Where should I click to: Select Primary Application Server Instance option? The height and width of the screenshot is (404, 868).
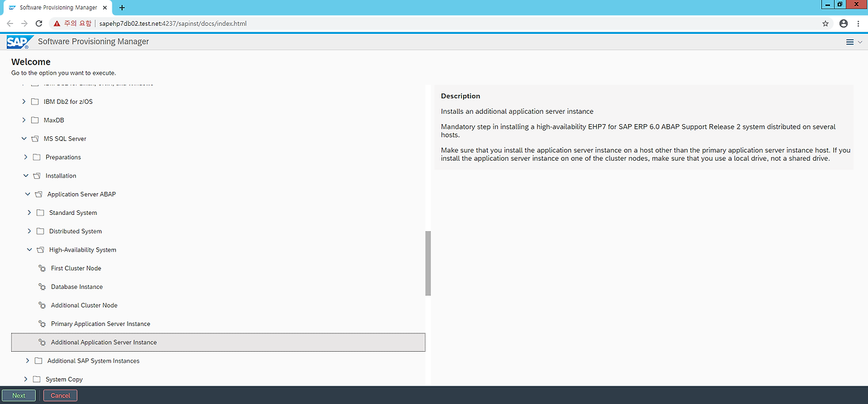coord(100,324)
